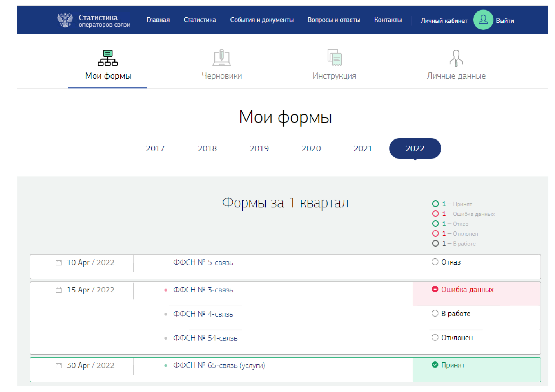Click the green user avatar icon

483,20
